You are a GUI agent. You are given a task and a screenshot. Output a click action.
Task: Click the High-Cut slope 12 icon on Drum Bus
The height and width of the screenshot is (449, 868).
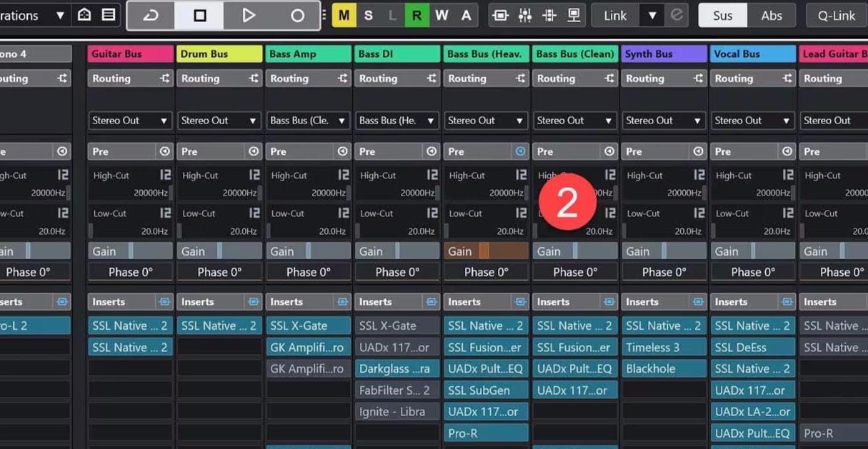254,175
